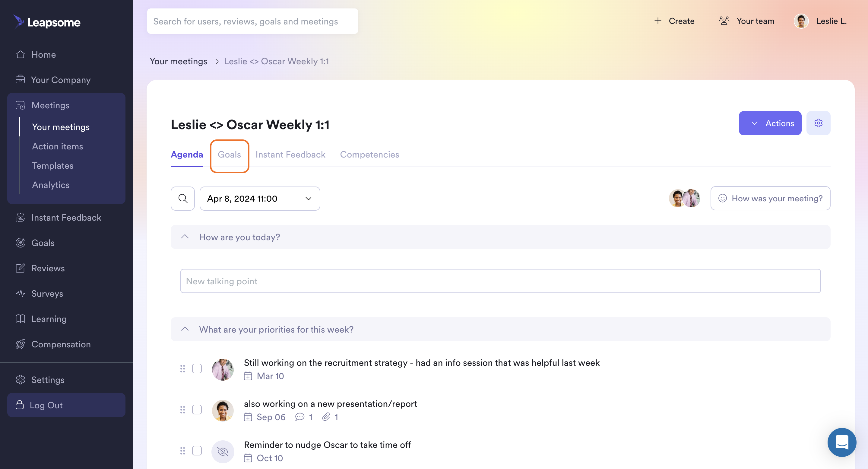Switch to the Competencies tab
868x469 pixels.
coord(369,155)
